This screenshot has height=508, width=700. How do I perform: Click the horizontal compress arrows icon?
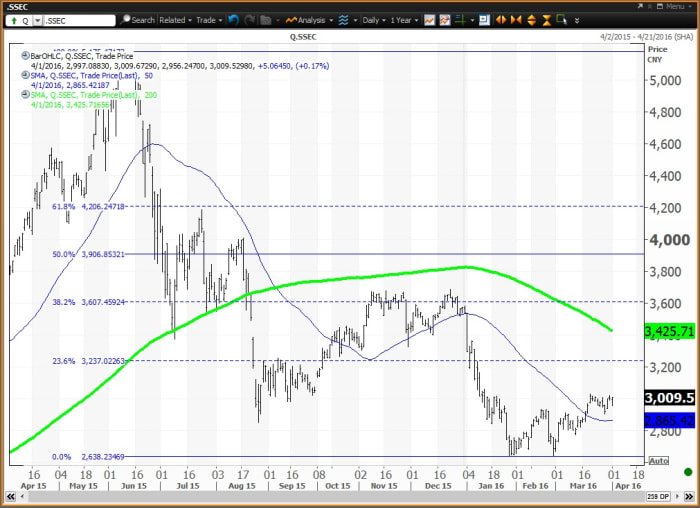[x=517, y=19]
